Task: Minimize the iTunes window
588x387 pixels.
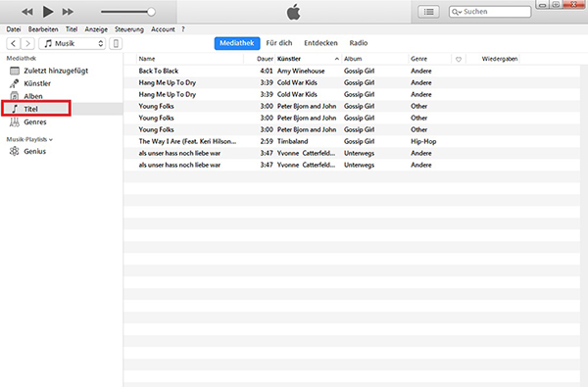Action: click(x=542, y=5)
